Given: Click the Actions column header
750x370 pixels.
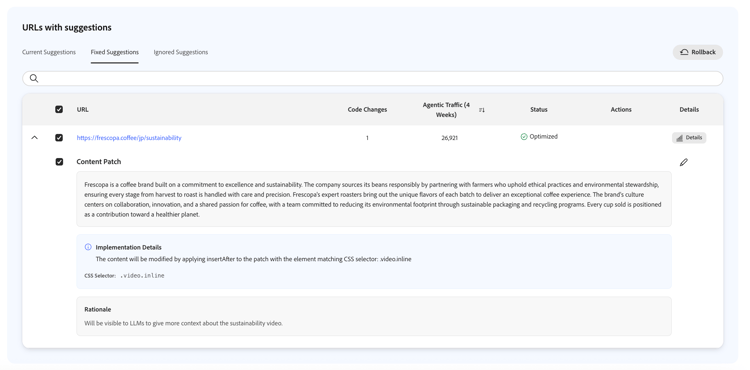Looking at the screenshot, I should [621, 109].
